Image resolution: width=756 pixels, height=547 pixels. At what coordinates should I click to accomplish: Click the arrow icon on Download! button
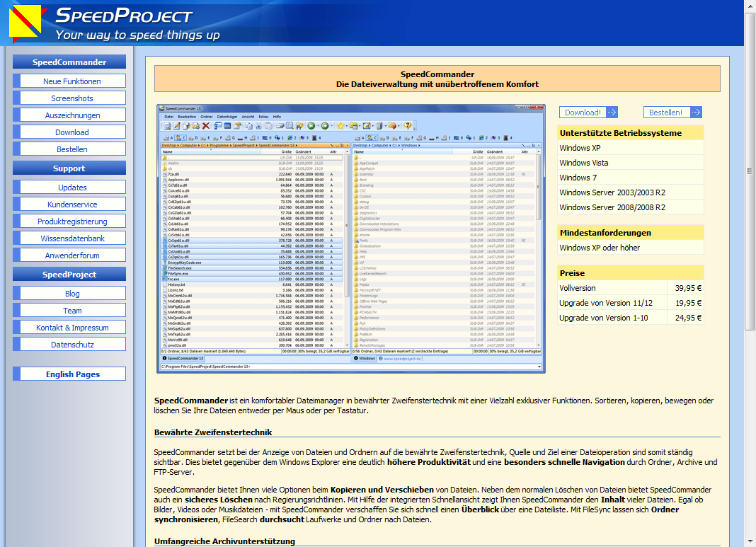(612, 113)
